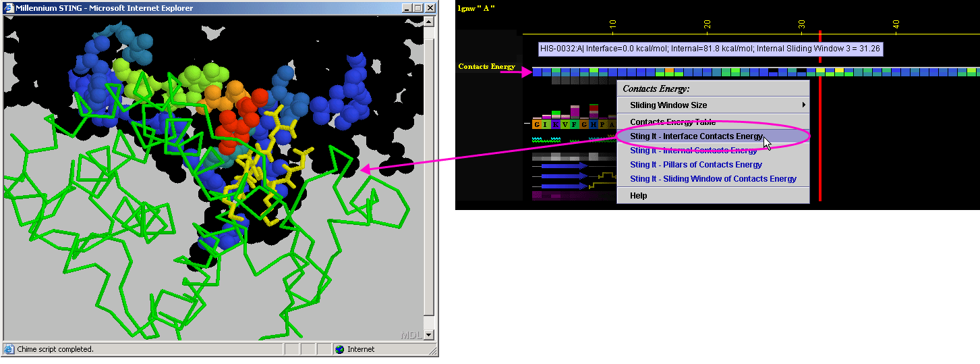Choose Sting It - Internal Contacts Energy

714,151
